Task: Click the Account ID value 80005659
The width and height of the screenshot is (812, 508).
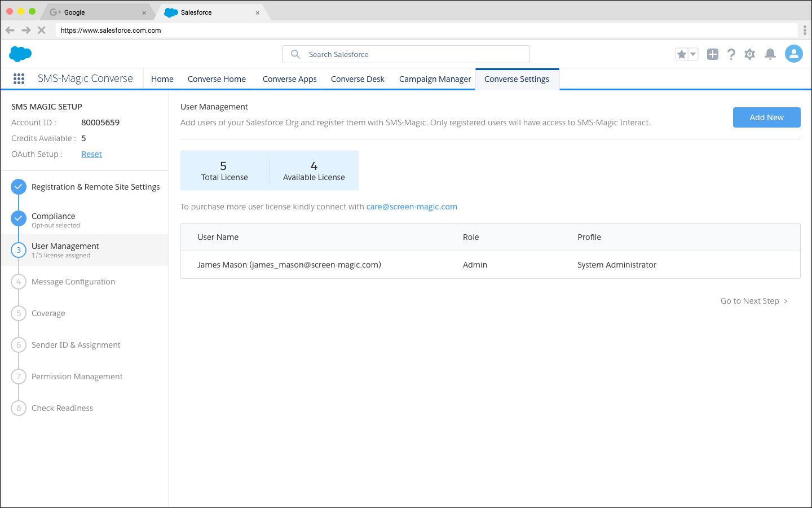Action: [x=100, y=122]
